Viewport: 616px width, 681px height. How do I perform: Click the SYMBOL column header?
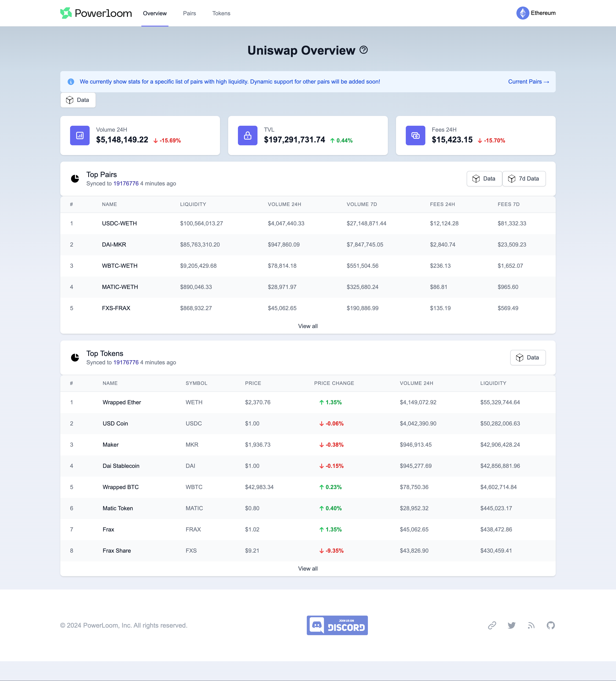coord(196,383)
